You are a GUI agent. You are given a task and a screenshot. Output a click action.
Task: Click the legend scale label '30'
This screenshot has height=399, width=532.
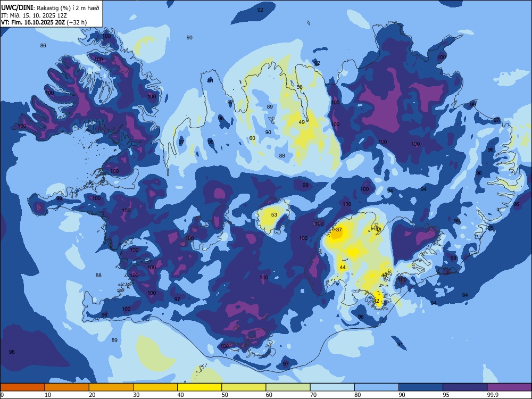[136, 395]
